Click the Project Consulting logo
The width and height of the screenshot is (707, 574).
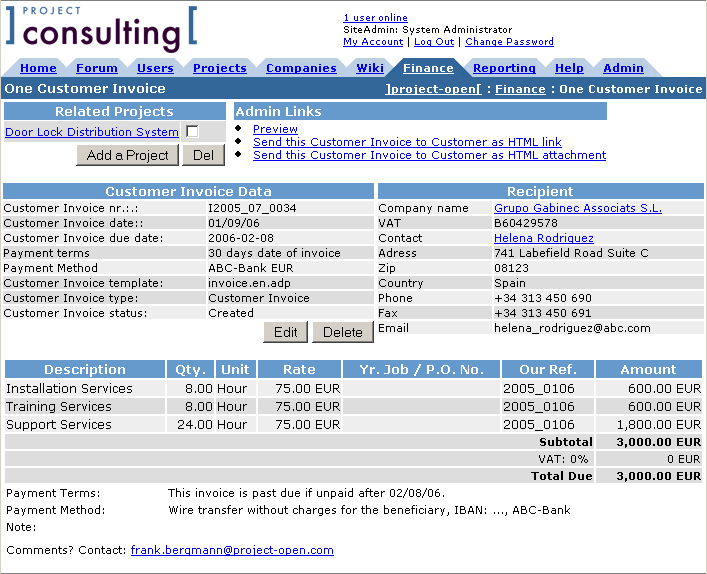pos(100,29)
